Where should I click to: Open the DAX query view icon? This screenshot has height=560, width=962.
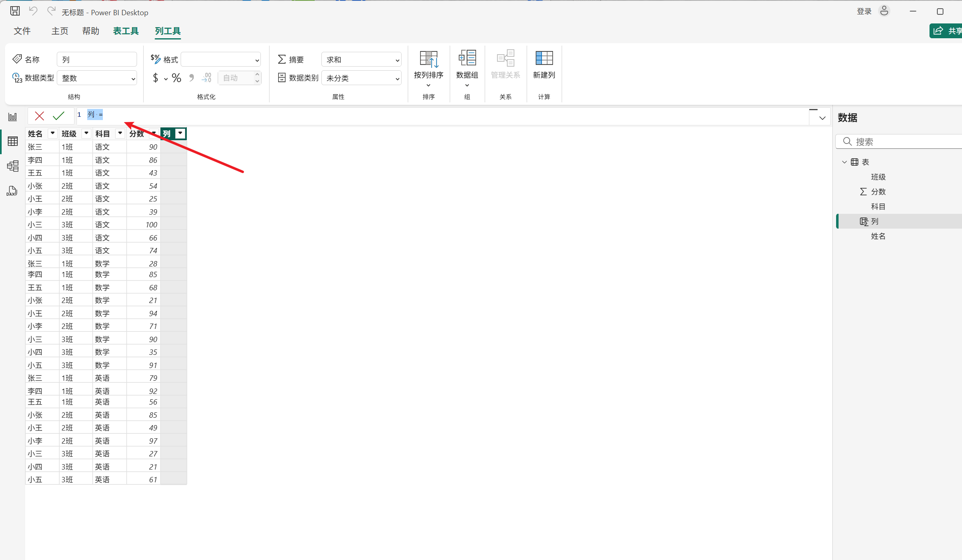click(x=12, y=191)
